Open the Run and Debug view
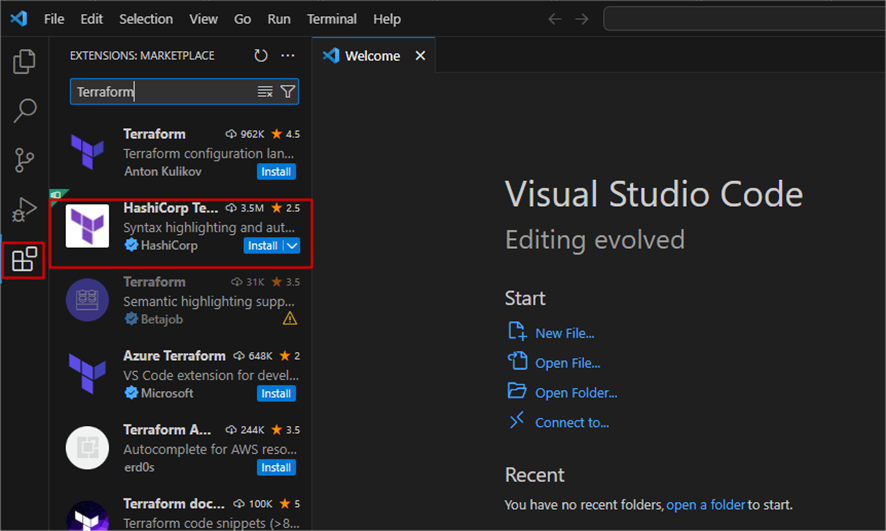This screenshot has width=886, height=531. (24, 209)
